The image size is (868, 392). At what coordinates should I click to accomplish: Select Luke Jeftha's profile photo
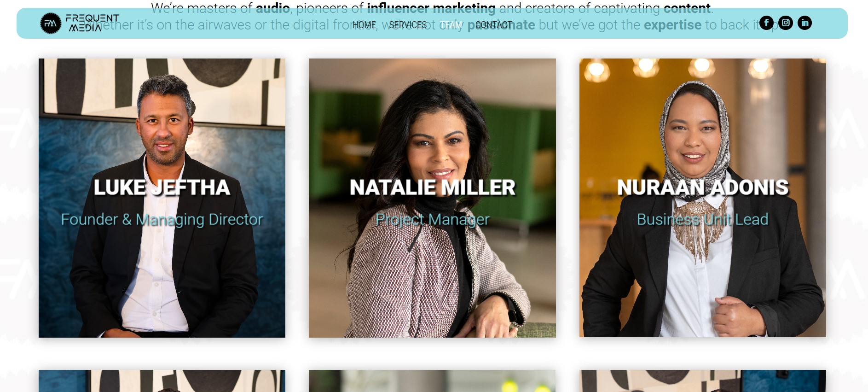coord(162,198)
